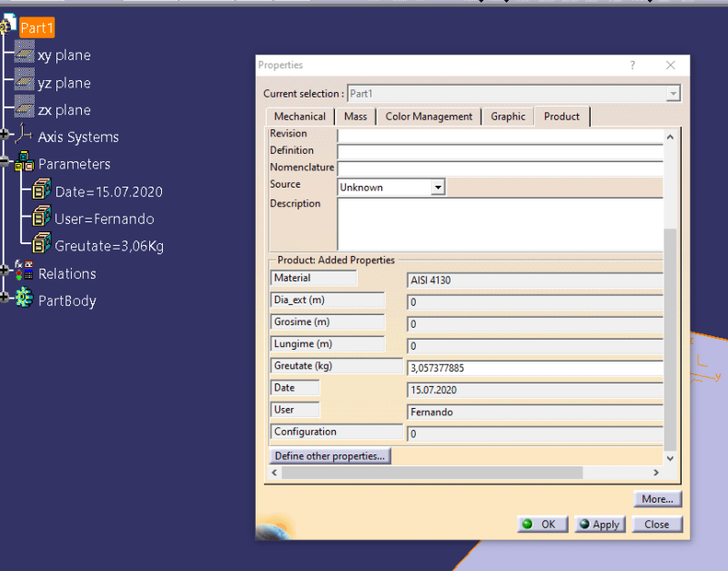
Task: Click the Axis Systems icon
Action: point(24,134)
